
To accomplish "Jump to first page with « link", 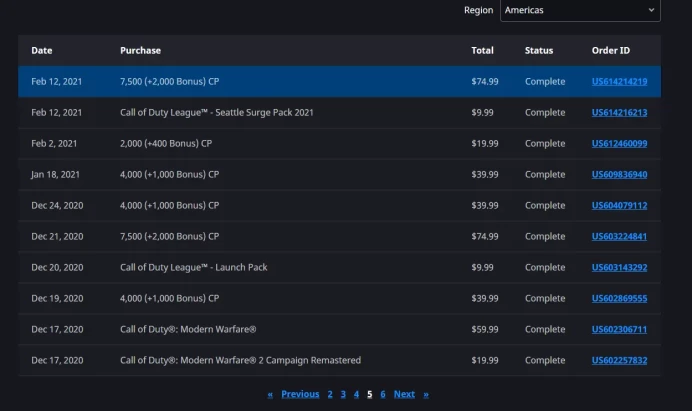I will (x=270, y=394).
